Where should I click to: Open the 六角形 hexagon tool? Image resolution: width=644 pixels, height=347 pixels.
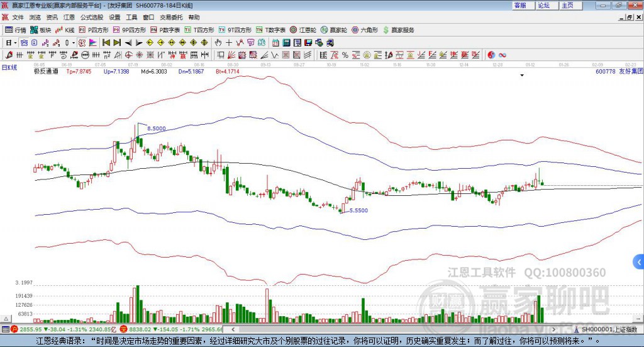(365, 30)
